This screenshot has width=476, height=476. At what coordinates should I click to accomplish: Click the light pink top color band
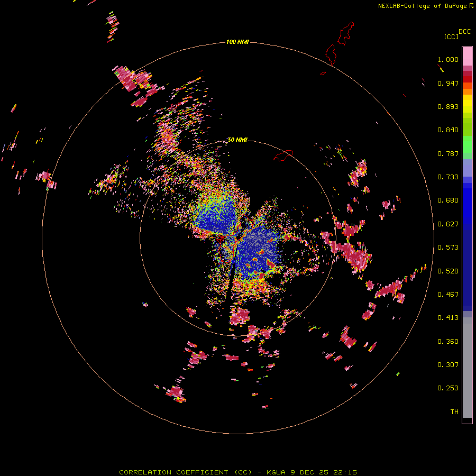(467, 56)
